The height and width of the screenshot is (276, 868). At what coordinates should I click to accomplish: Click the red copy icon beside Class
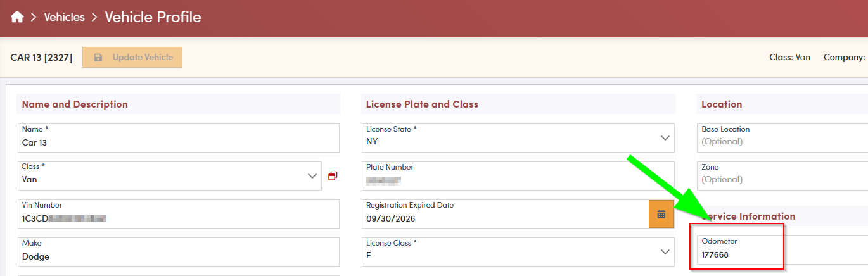pyautogui.click(x=333, y=176)
